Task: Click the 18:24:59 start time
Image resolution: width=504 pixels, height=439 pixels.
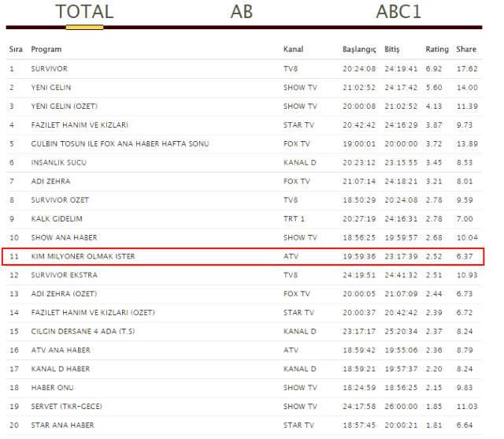Action: [x=359, y=388]
